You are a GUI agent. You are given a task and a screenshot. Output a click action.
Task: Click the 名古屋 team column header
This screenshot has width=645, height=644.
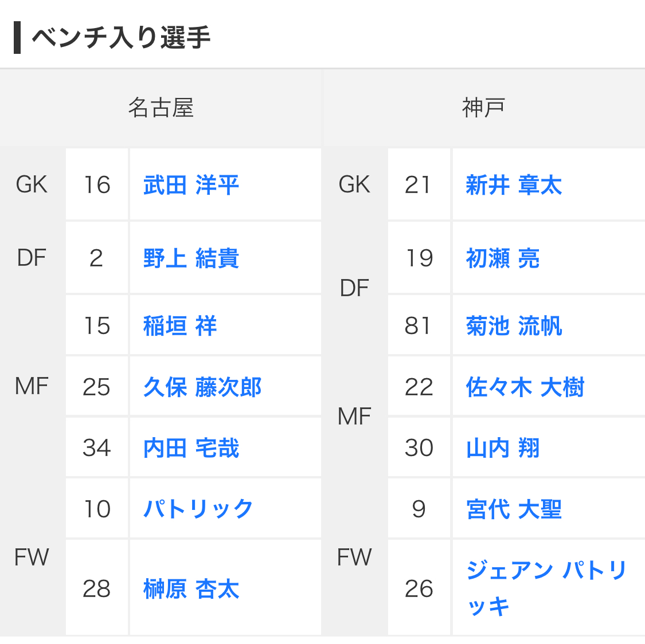pyautogui.click(x=161, y=108)
